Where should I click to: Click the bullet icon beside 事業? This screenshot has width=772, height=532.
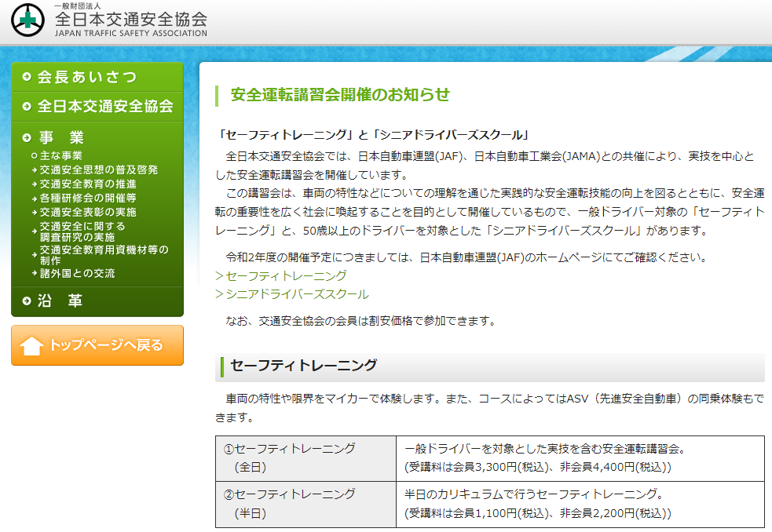click(27, 138)
